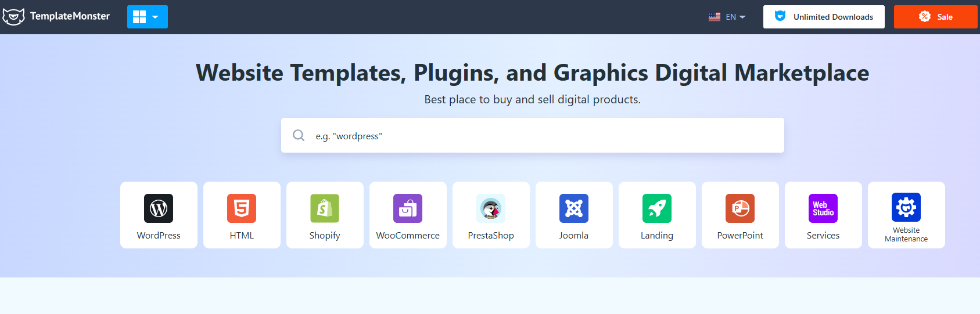Image resolution: width=980 pixels, height=314 pixels.
Task: Select the Joomla icon
Action: coord(574,208)
